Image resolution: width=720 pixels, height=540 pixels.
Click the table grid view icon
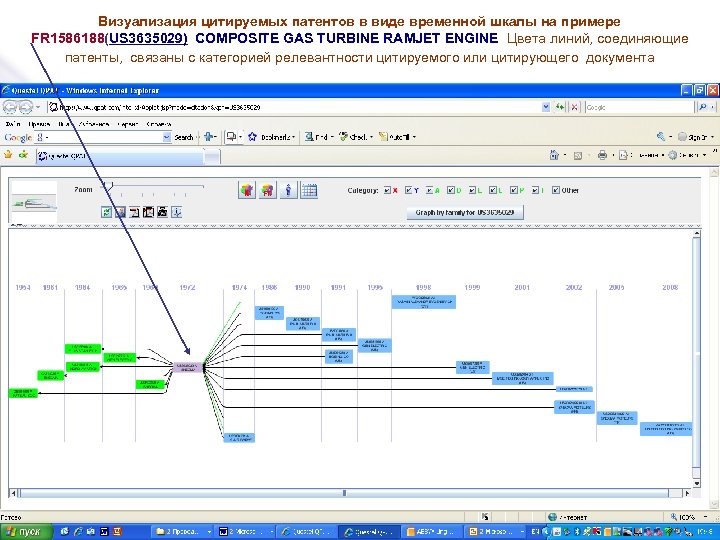[x=309, y=190]
